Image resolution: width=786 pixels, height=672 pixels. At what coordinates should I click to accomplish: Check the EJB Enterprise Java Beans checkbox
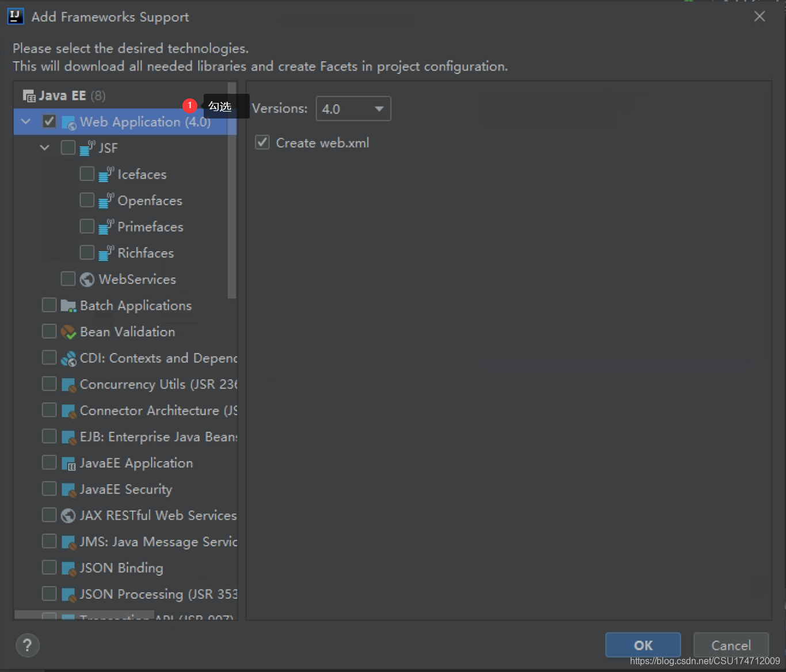click(x=49, y=436)
